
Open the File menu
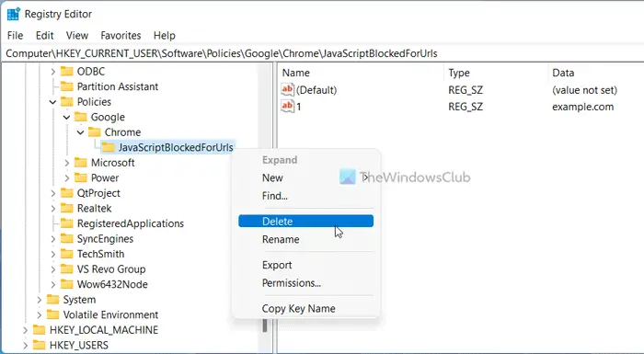click(x=16, y=36)
